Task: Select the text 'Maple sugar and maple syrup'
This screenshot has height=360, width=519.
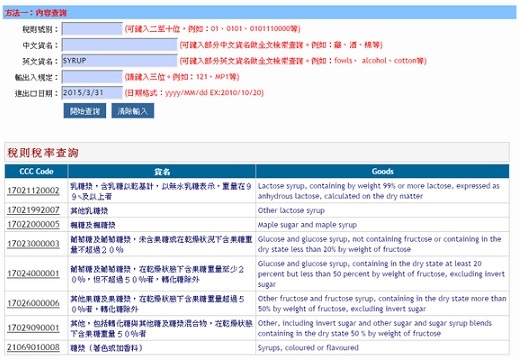Action: click(307, 225)
